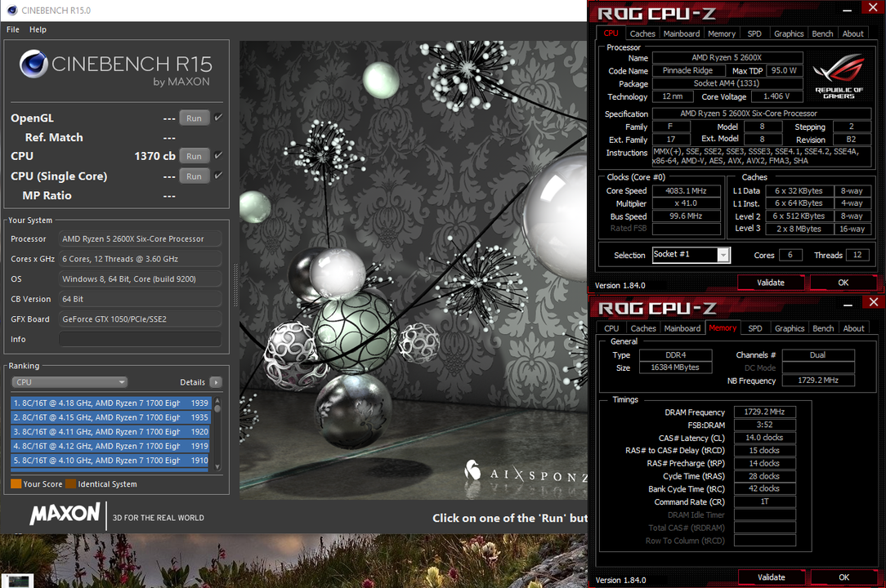Open SPD tab in bottom CPU-Z window
The width and height of the screenshot is (886, 588).
tap(755, 328)
